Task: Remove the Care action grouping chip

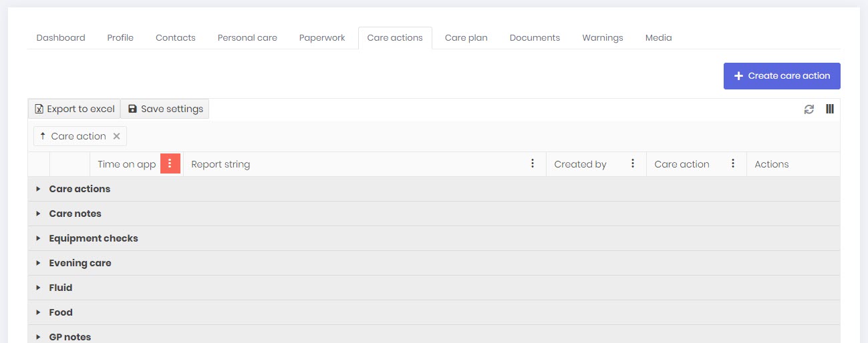Action: 116,136
